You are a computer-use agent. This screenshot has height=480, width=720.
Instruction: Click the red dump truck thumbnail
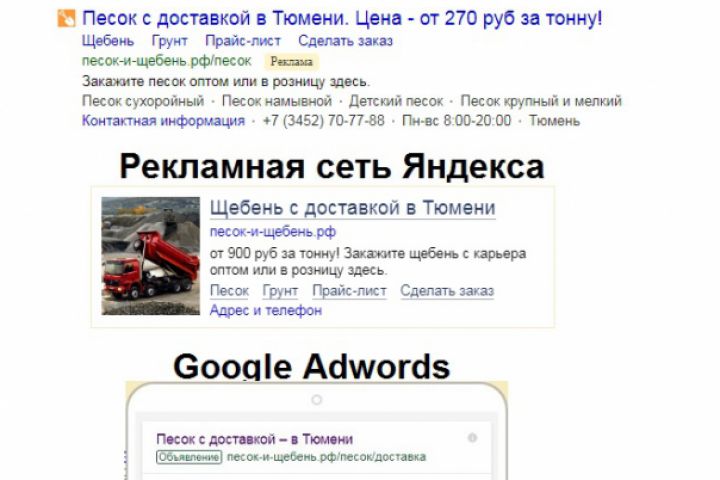[151, 256]
